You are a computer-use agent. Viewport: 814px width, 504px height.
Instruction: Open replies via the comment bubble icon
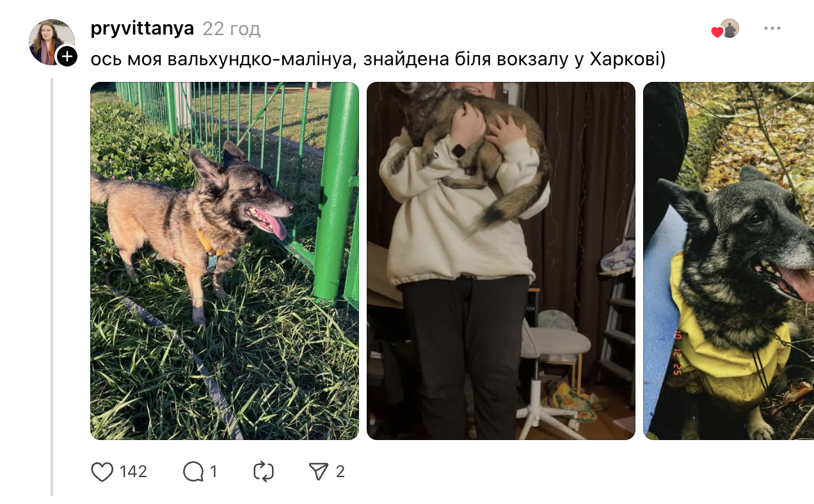(x=193, y=472)
